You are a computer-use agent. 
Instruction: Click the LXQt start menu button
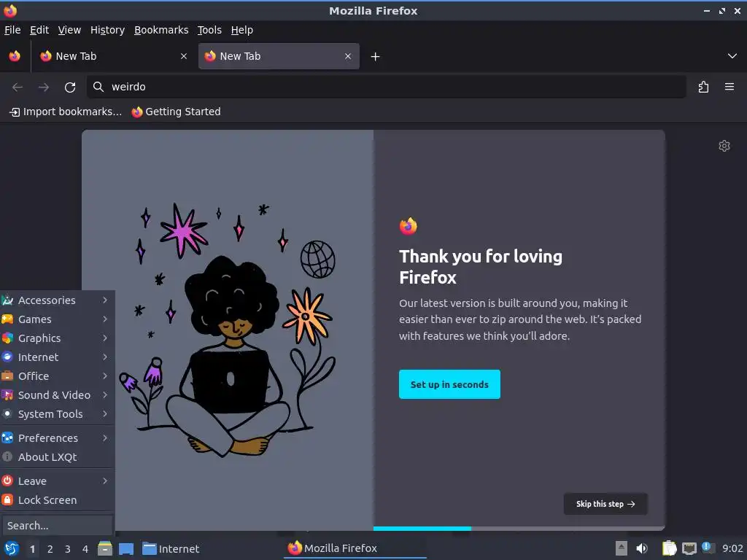click(x=11, y=548)
